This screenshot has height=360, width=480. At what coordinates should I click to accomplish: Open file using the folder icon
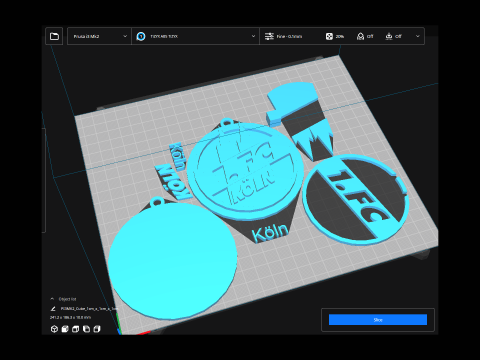tap(54, 36)
